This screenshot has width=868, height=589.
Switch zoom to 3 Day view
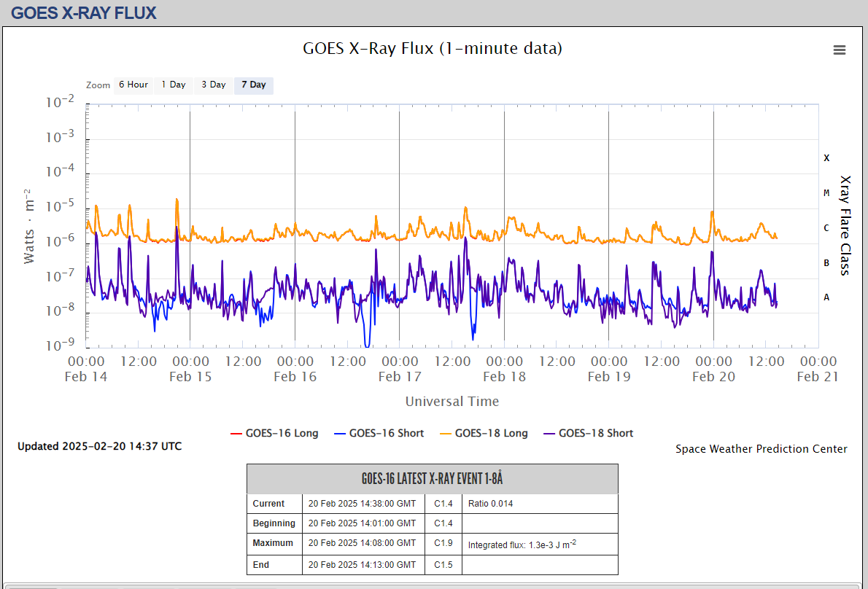[x=214, y=85]
